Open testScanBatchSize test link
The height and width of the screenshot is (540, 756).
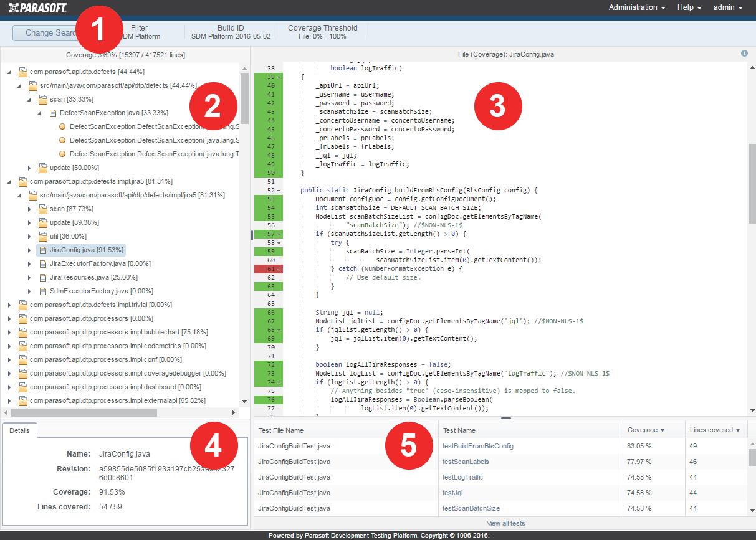471,508
